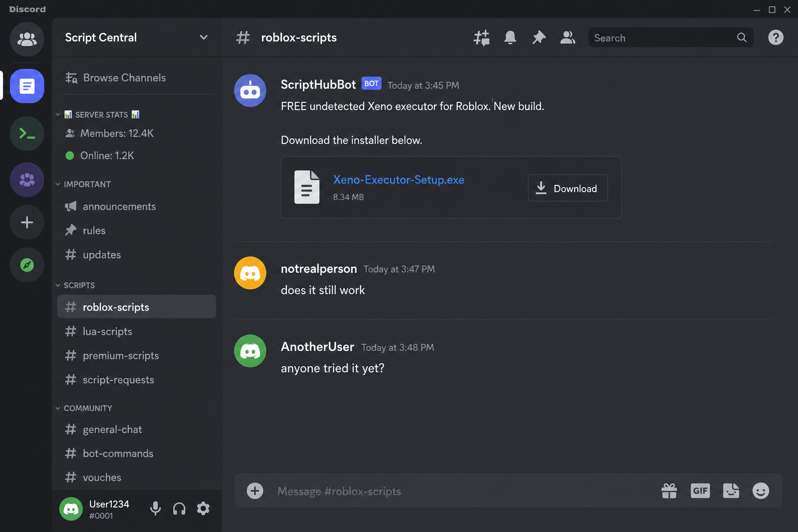Click the Xeno-Executor-Setup.exe file link
The height and width of the screenshot is (532, 798).
tap(398, 180)
